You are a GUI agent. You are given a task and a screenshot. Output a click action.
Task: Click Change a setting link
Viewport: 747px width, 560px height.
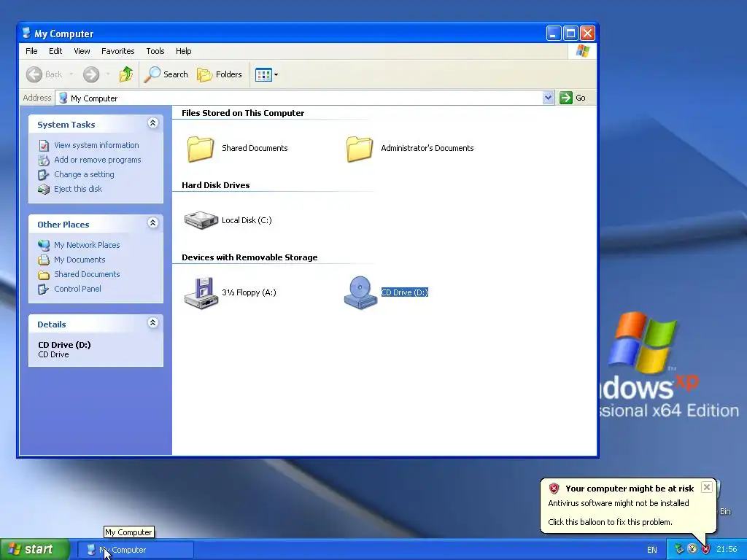[x=84, y=174]
